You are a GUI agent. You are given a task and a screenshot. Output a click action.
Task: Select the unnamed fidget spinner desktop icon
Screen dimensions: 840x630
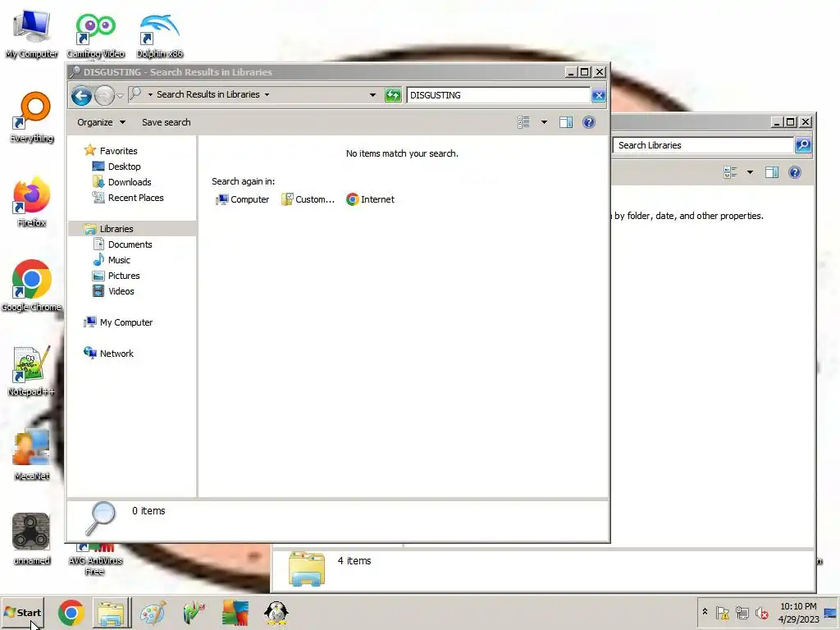pos(32,538)
